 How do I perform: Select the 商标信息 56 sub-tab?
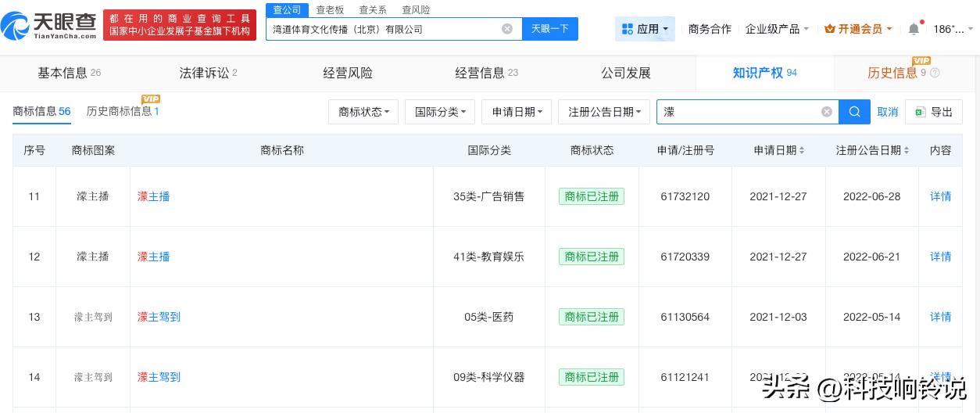pyautogui.click(x=41, y=112)
